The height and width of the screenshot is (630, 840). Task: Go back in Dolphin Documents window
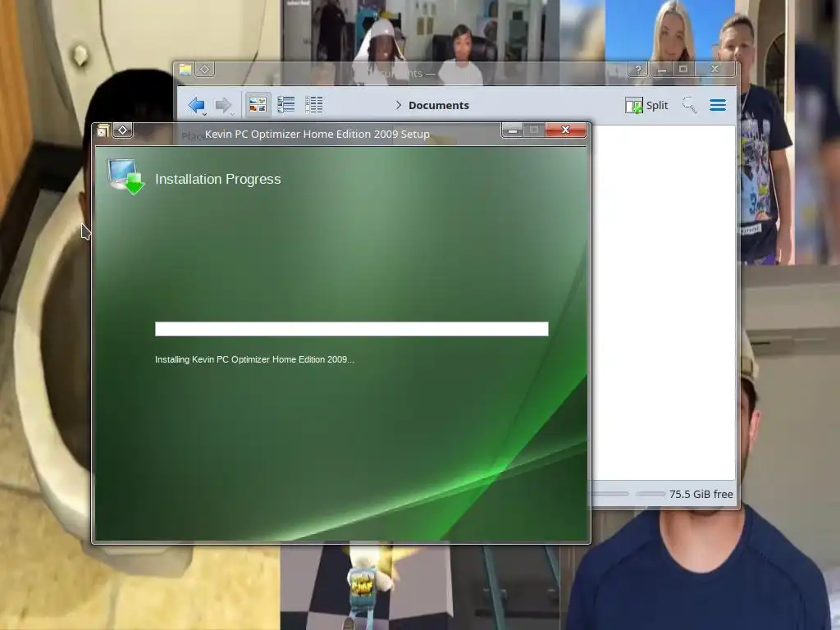point(197,105)
